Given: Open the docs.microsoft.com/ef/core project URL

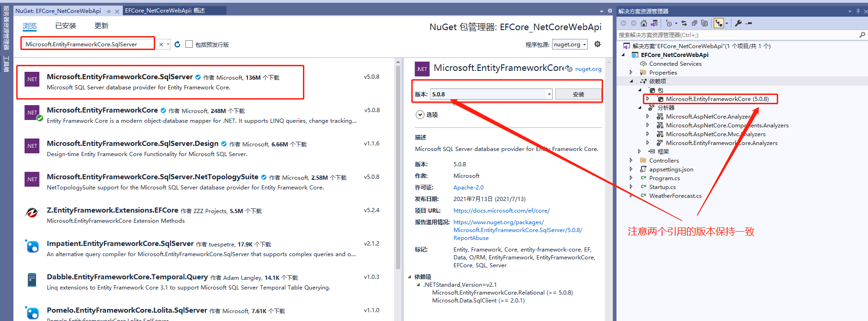Looking at the screenshot, I should tap(502, 211).
